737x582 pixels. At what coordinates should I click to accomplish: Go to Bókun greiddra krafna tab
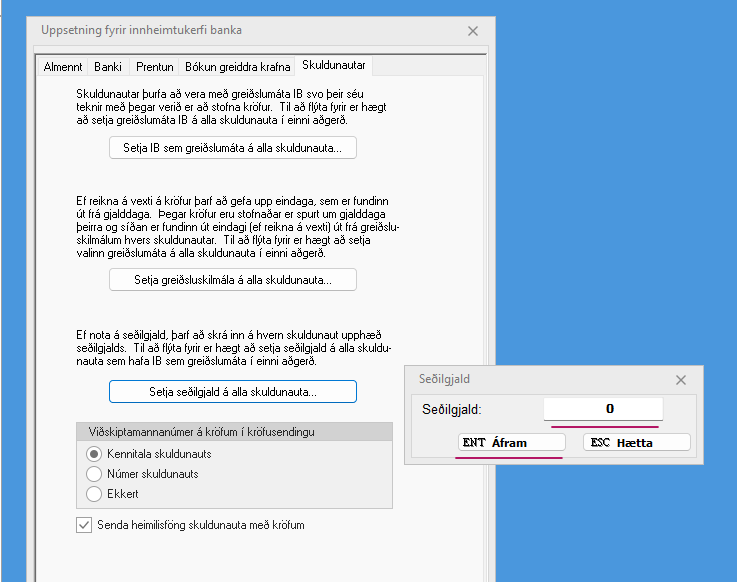pos(238,67)
